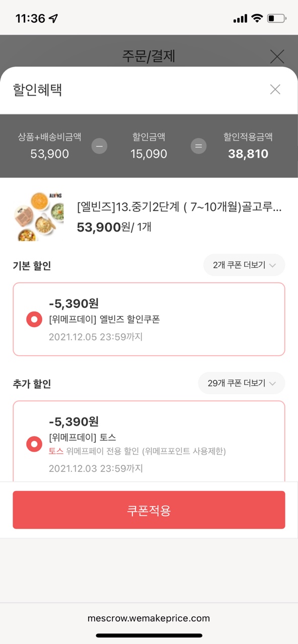The height and width of the screenshot is (644, 298).
Task: Select the 토스 coupon radio button
Action: coord(34,444)
